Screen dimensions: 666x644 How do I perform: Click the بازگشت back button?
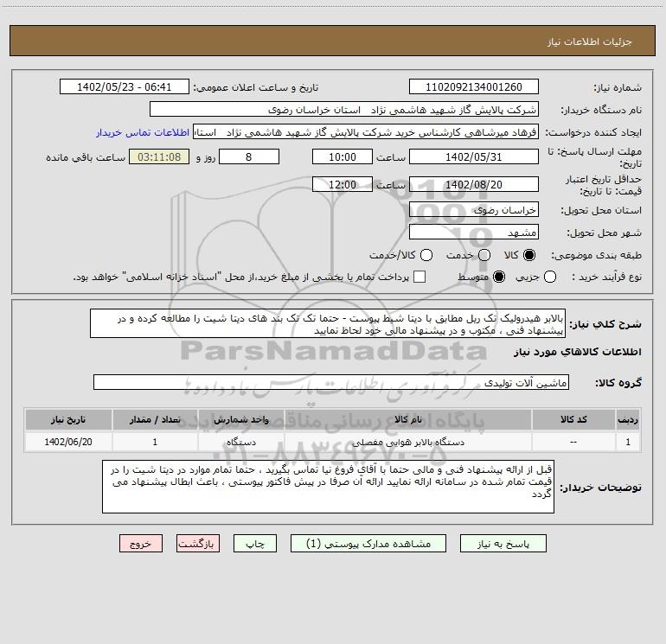tap(198, 544)
